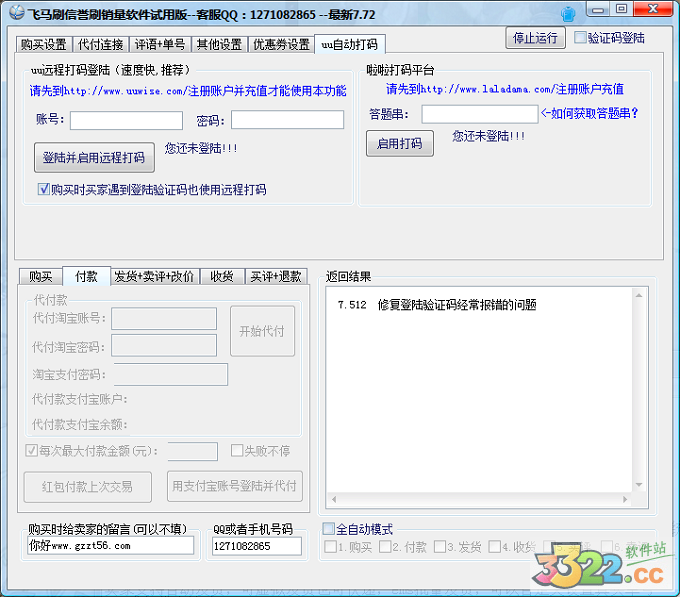Click the 答题串 input field
This screenshot has height=597, width=680.
(x=480, y=114)
